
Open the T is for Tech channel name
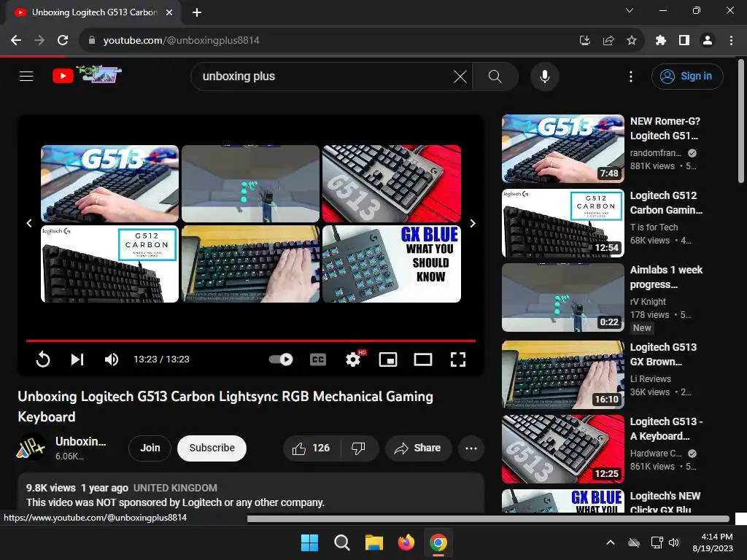(x=654, y=227)
